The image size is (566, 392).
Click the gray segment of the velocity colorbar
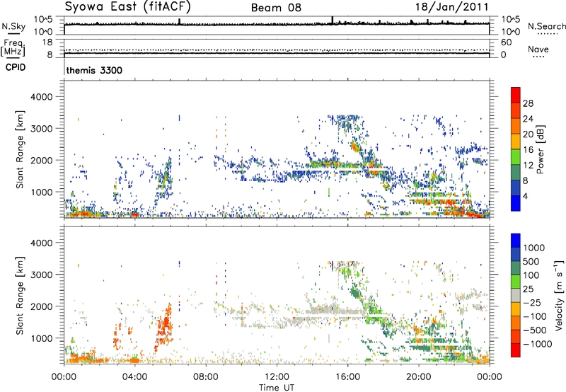pyautogui.click(x=516, y=295)
